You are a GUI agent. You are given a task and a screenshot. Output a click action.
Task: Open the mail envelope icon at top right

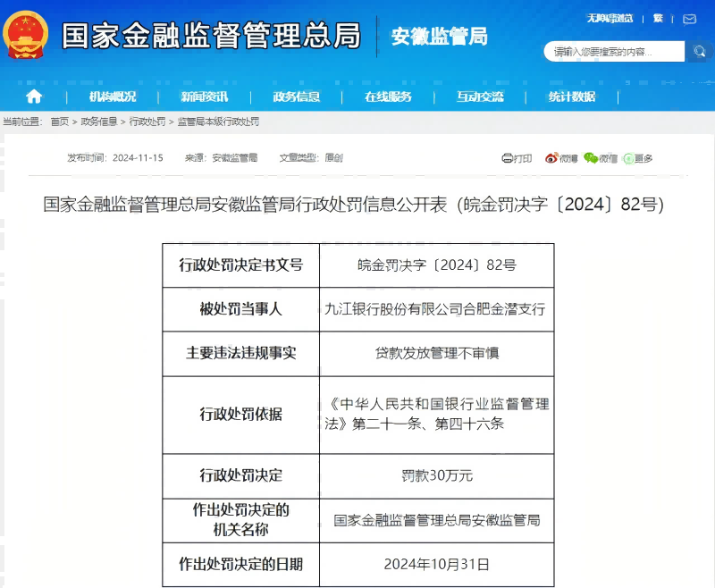[x=688, y=18]
